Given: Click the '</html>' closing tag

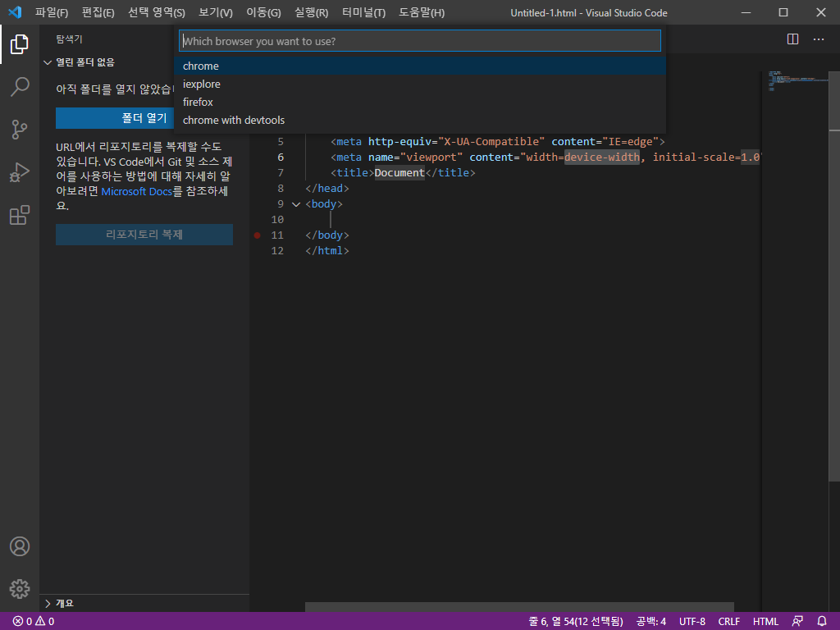Looking at the screenshot, I should 326,251.
